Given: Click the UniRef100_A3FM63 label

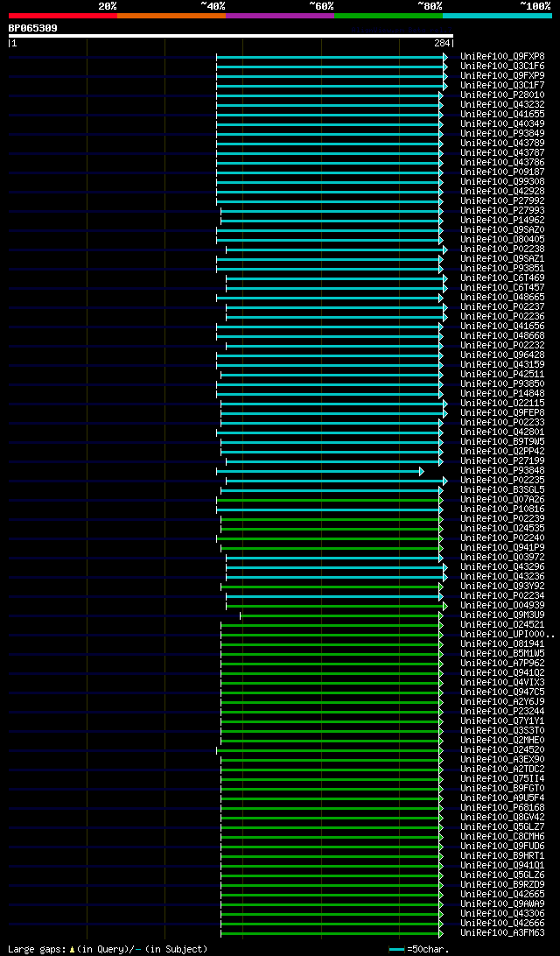Looking at the screenshot, I should [503, 933].
